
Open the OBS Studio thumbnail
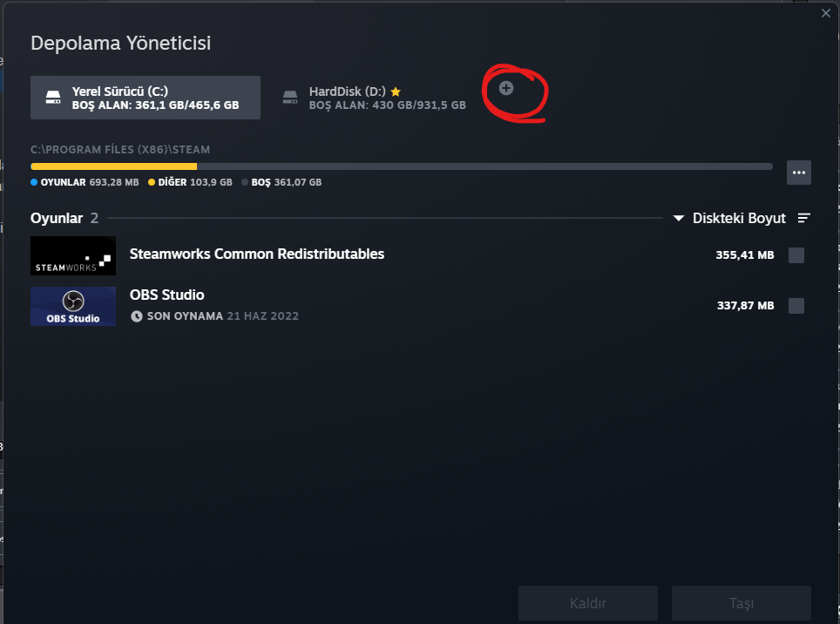click(x=73, y=306)
